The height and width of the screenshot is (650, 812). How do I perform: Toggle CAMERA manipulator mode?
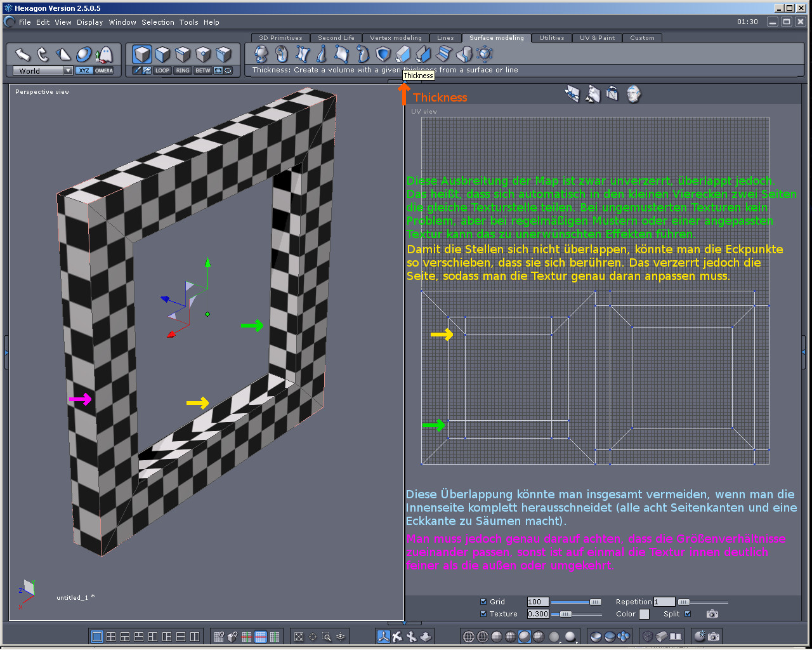pyautogui.click(x=104, y=70)
